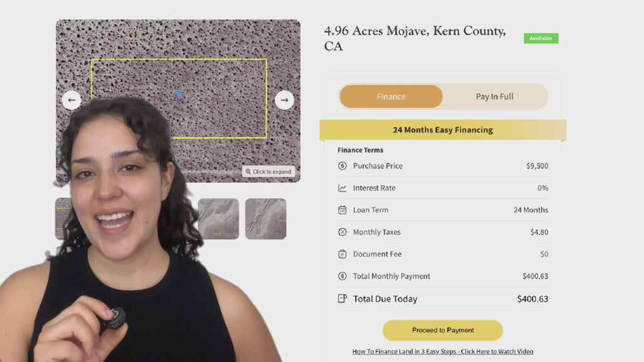644x362 pixels.
Task: Click the Document Fee clipboard icon
Action: point(342,254)
